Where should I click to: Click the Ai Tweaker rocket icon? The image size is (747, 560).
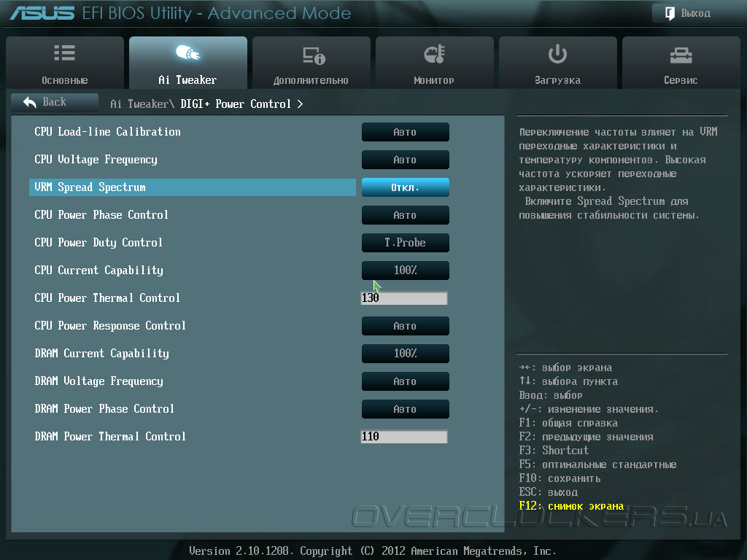[187, 53]
